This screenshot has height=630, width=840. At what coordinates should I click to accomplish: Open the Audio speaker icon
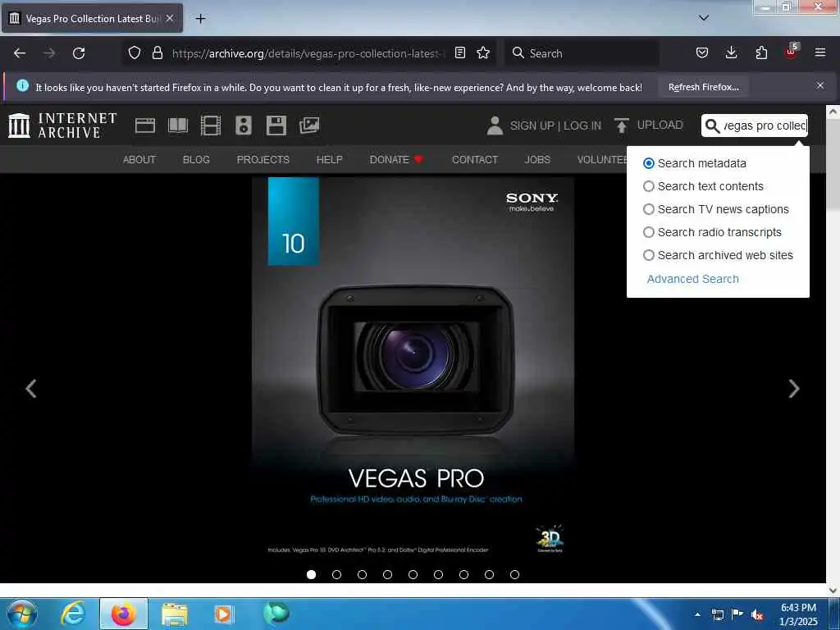click(243, 126)
